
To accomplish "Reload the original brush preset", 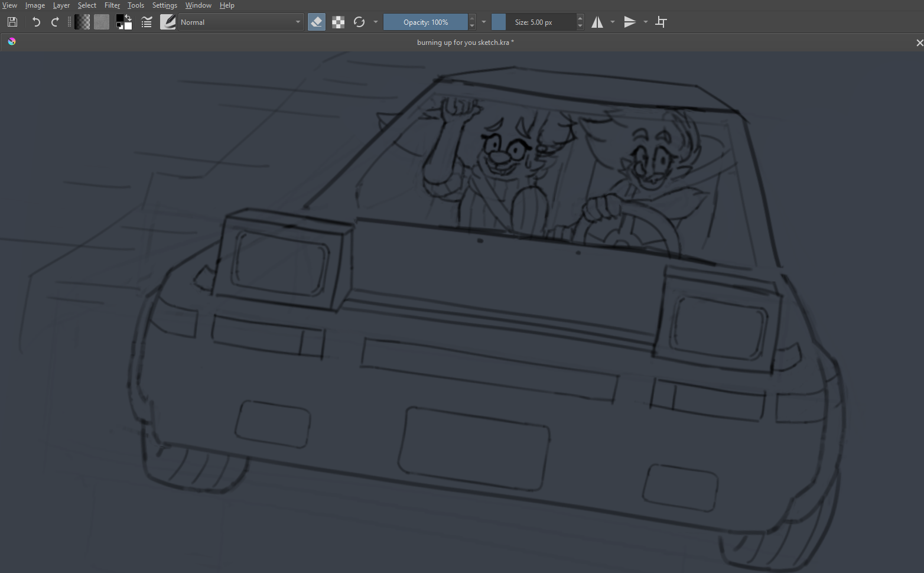I will click(359, 22).
